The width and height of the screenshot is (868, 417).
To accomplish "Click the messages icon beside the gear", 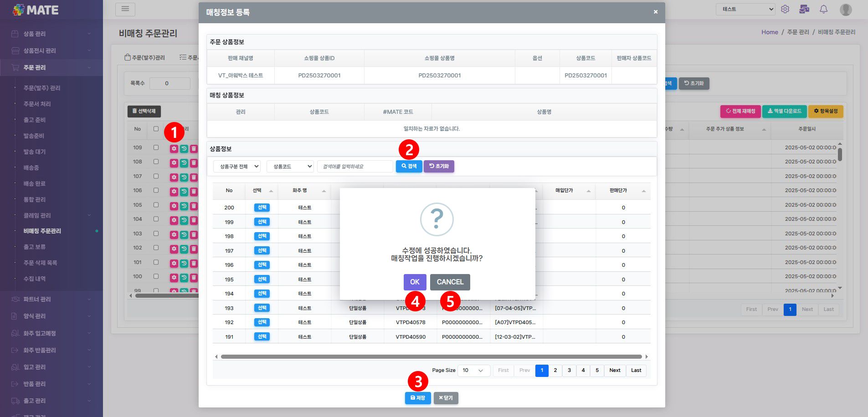I will [804, 9].
